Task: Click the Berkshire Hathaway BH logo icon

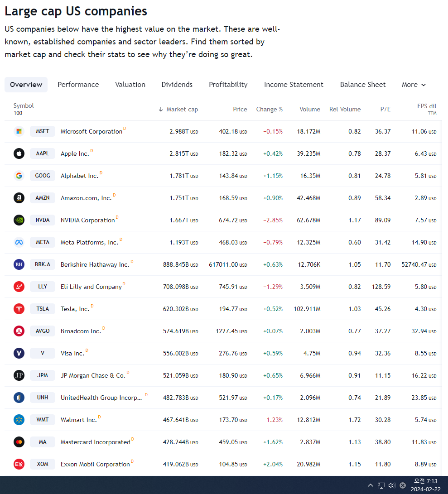Action: [19, 264]
